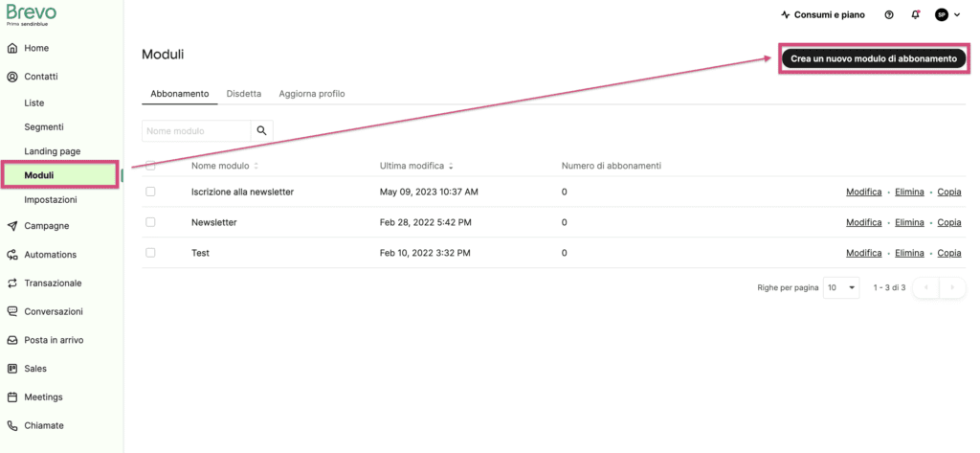Check the Newsletter row checkbox
This screenshot has width=980, height=453.
pyautogui.click(x=150, y=222)
